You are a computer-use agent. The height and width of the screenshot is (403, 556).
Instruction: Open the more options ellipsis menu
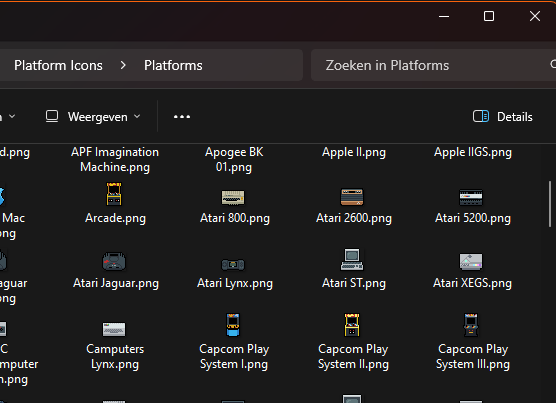(x=182, y=117)
